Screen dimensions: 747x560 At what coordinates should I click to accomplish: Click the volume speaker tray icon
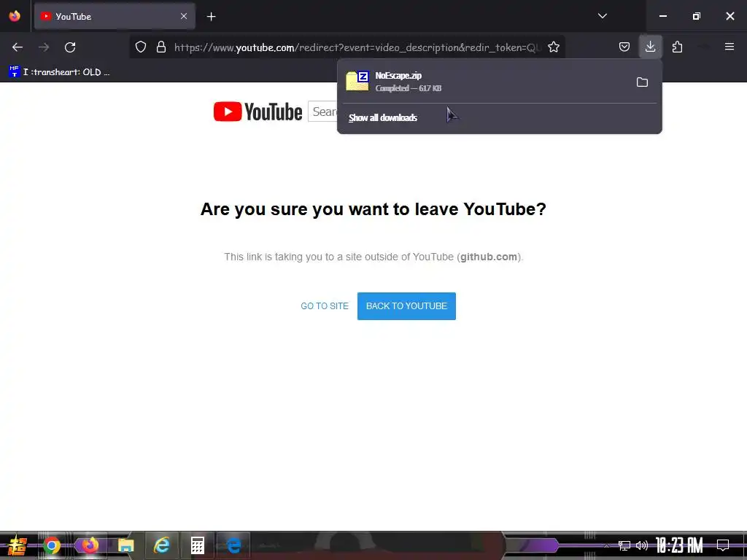coord(642,545)
